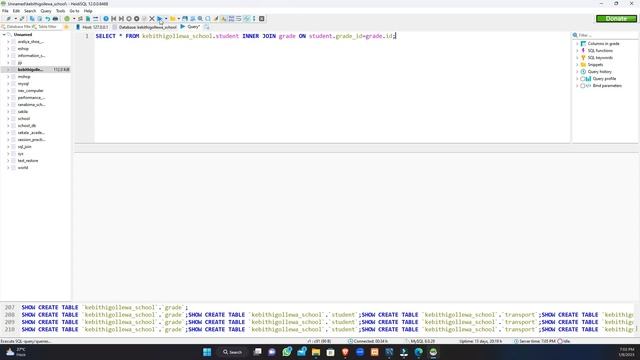This screenshot has height=360, width=640.
Task: Open the dropdown arrow beside Execute SQL
Action: [166, 19]
